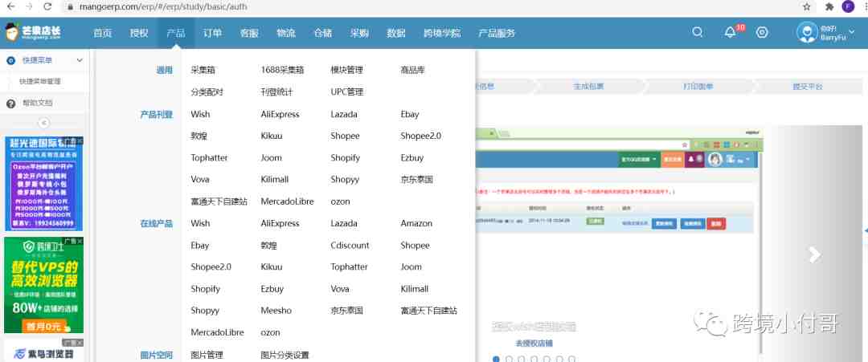Image resolution: width=868 pixels, height=362 pixels.
Task: Open the hexagon settings icon in header
Action: (762, 33)
